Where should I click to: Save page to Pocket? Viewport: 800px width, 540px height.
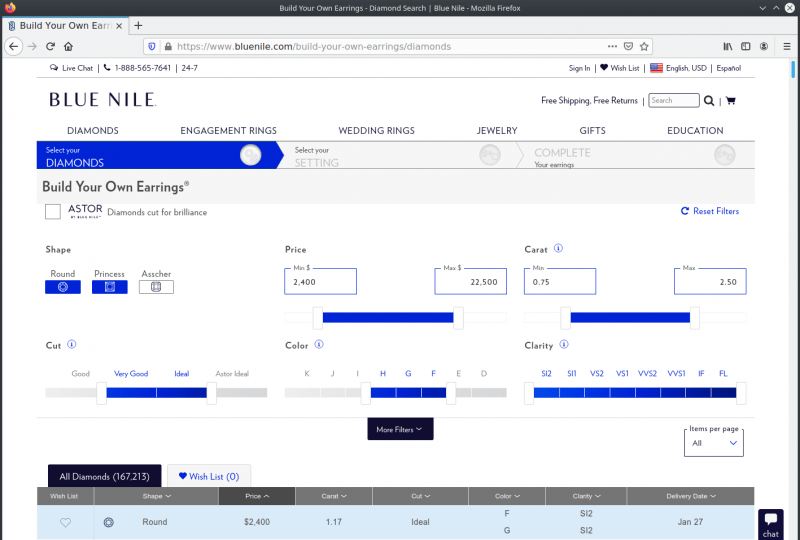pyautogui.click(x=628, y=46)
